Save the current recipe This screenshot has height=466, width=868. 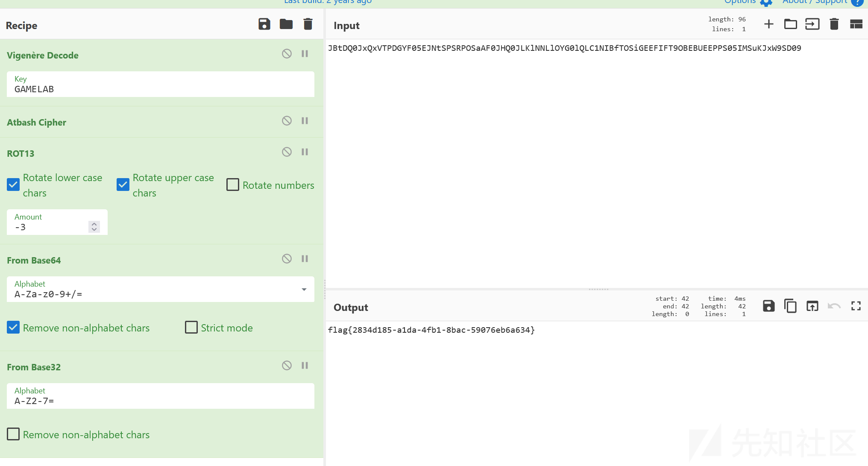264,24
